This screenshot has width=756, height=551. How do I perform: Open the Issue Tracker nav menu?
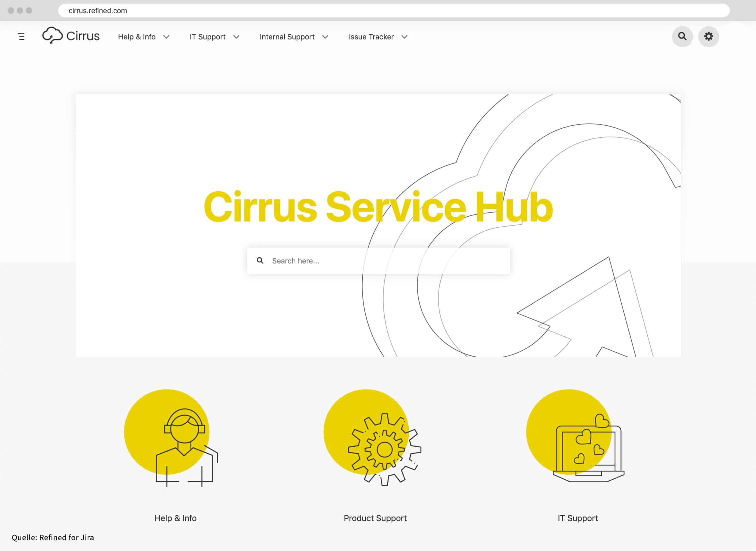tap(371, 37)
